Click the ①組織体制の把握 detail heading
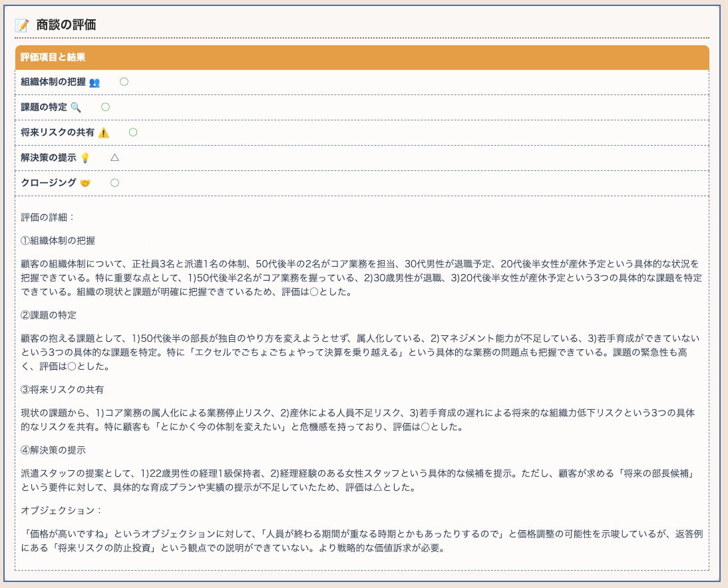The width and height of the screenshot is (728, 588). (58, 240)
